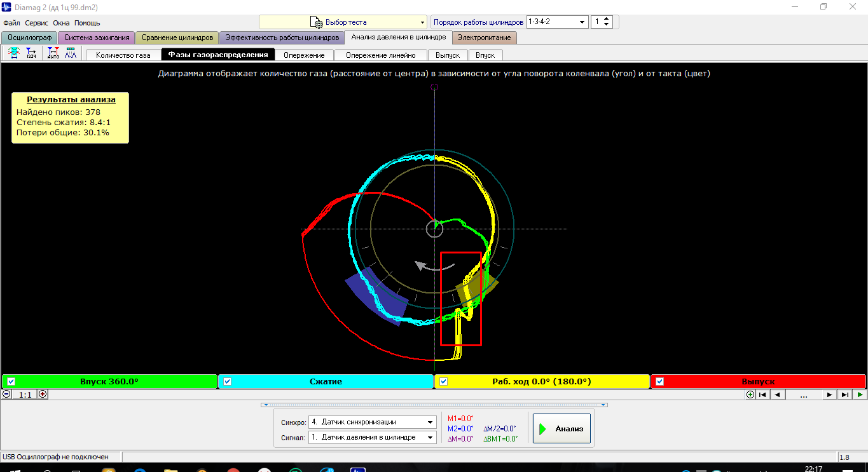Switch to the Электропитание tab
Image resolution: width=868 pixels, height=472 pixels.
(485, 37)
